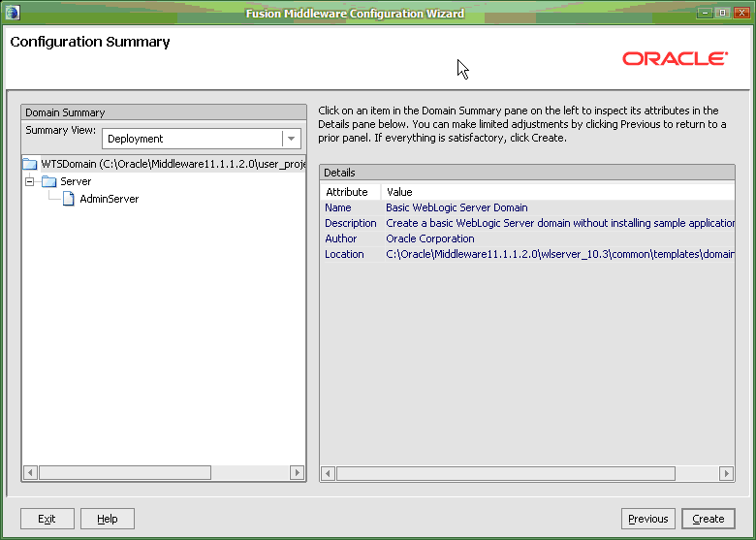Click the description value starting 'Create a basic WebLogic'

(560, 223)
